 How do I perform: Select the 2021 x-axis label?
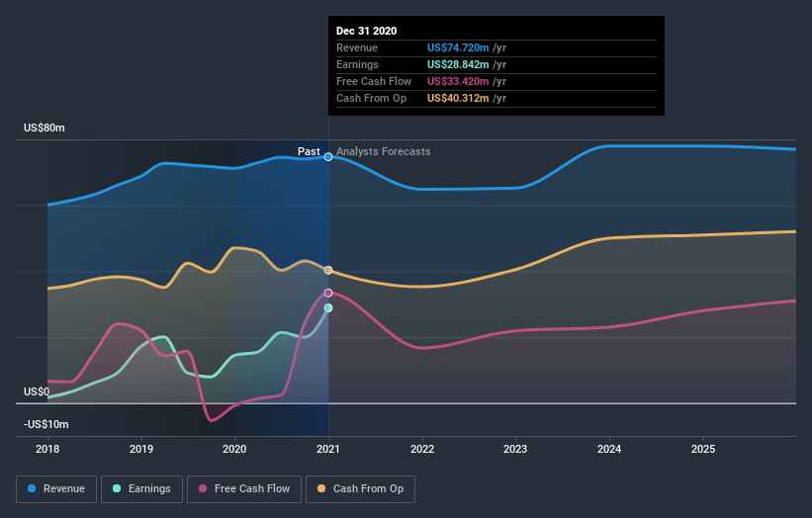click(x=328, y=449)
